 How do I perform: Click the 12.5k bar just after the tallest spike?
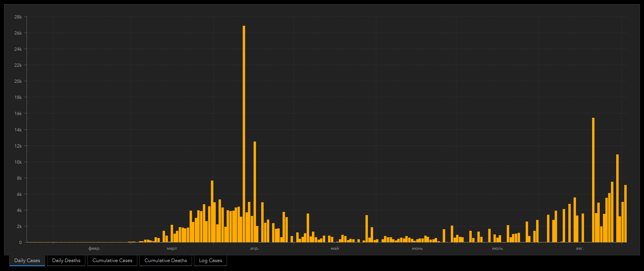[255, 192]
